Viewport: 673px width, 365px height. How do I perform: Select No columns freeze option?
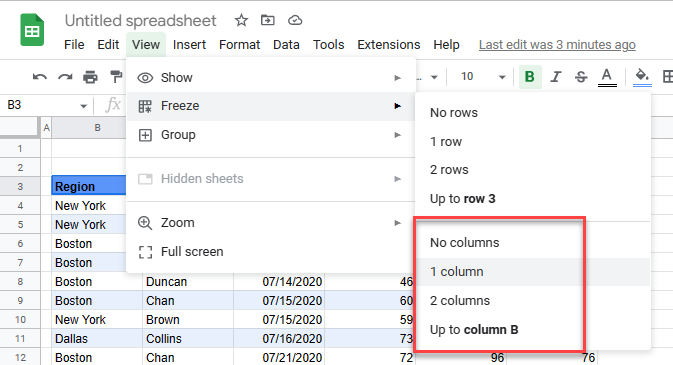point(534,243)
